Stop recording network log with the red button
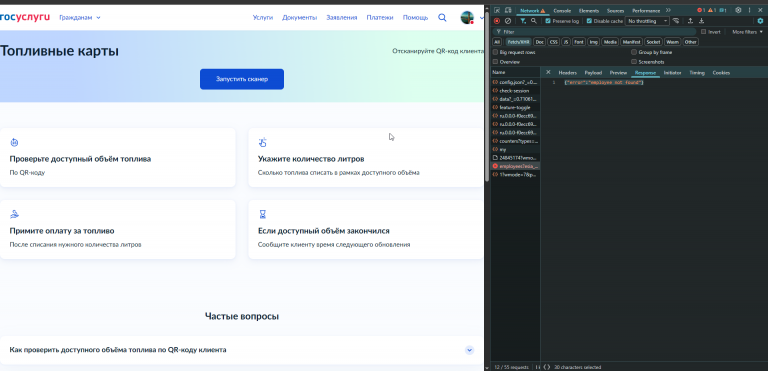Viewport: 768px width, 371px height. (497, 21)
